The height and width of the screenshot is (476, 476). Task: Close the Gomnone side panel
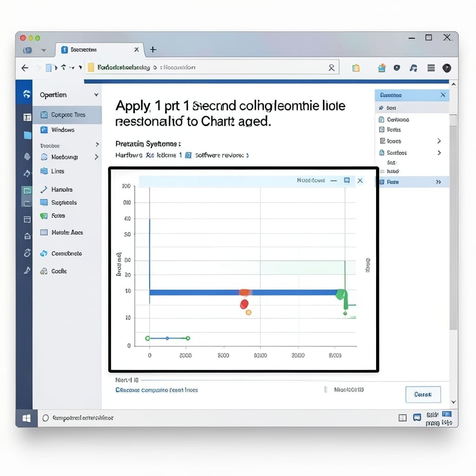[443, 95]
